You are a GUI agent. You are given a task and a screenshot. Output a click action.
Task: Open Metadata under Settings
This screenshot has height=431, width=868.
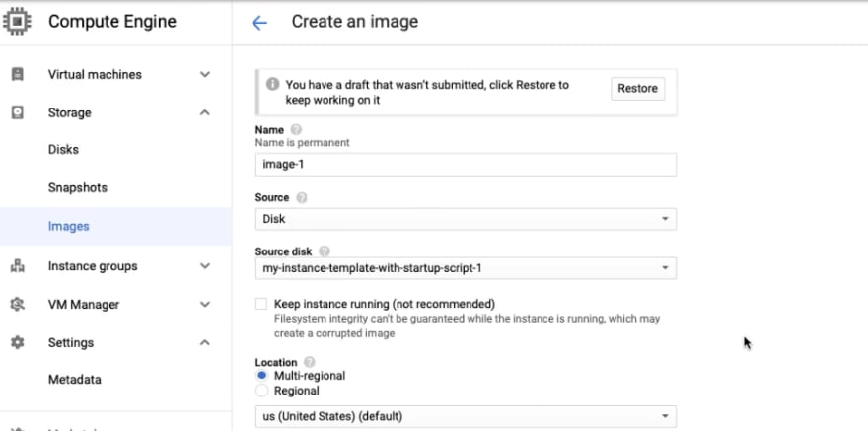(75, 380)
